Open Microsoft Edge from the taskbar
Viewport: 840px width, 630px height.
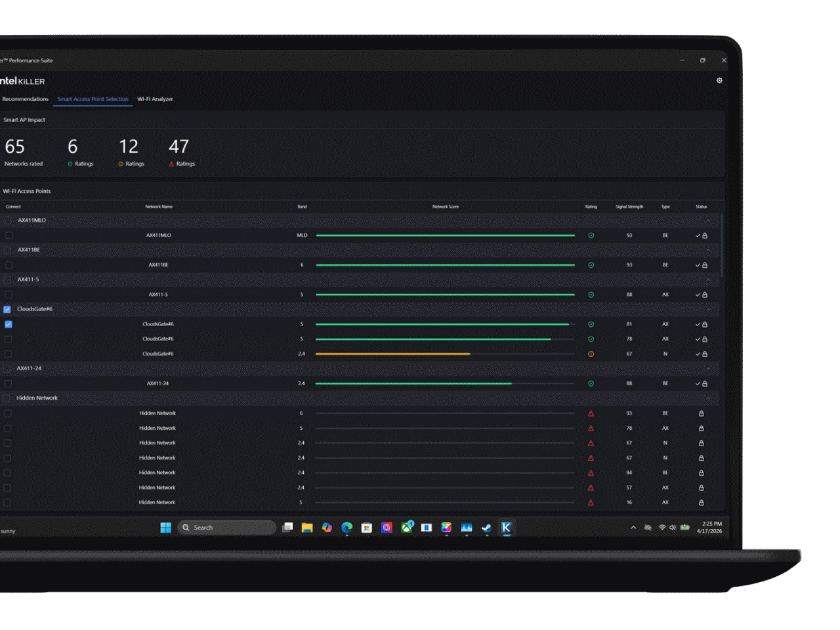click(x=347, y=528)
